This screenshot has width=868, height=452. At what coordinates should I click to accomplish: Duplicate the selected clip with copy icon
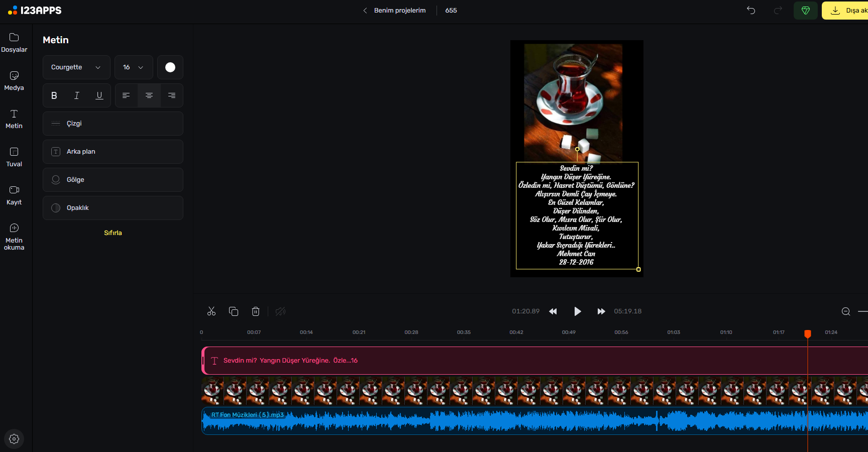(x=234, y=311)
